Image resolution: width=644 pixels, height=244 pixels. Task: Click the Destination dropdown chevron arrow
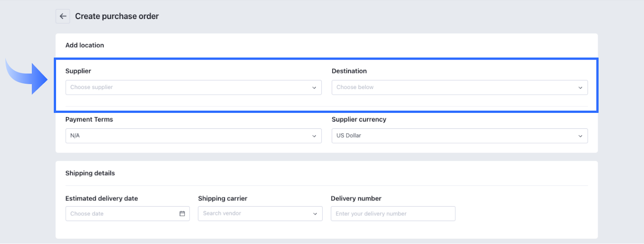580,88
